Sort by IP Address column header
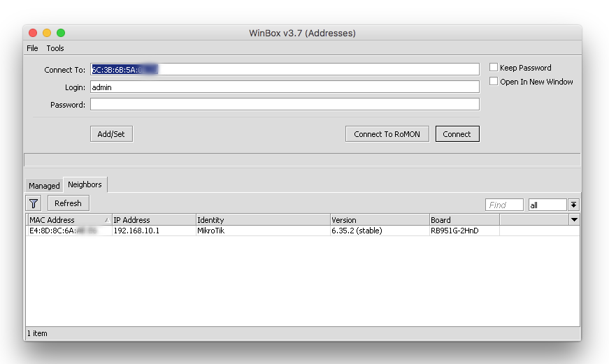 (154, 219)
